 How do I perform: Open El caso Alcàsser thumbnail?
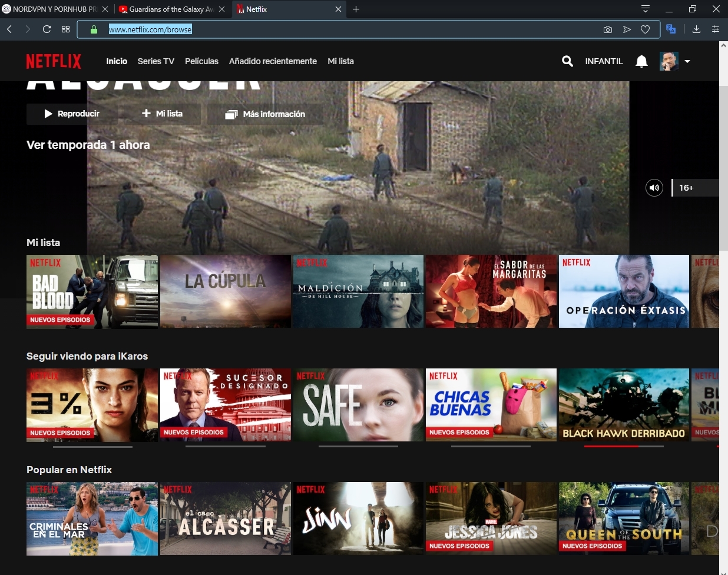point(226,519)
